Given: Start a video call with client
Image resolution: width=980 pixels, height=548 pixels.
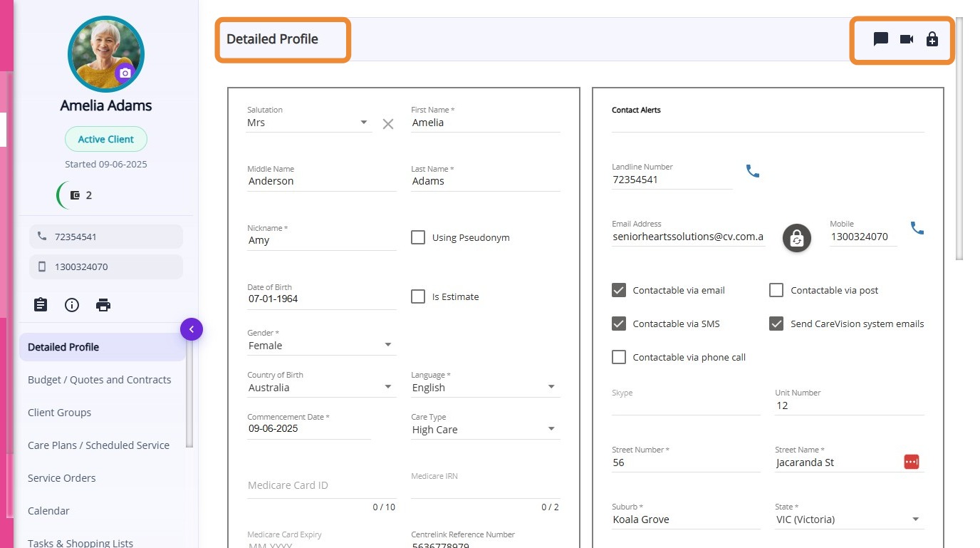Looking at the screenshot, I should (907, 39).
